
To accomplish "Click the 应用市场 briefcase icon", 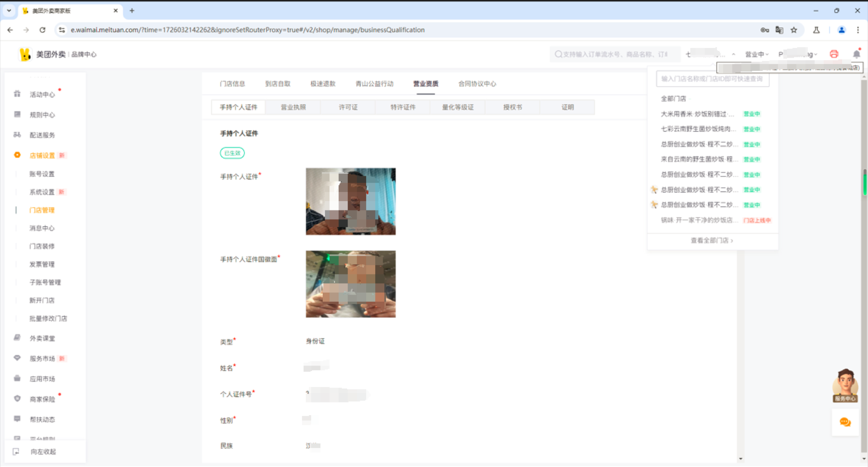I will pos(17,378).
